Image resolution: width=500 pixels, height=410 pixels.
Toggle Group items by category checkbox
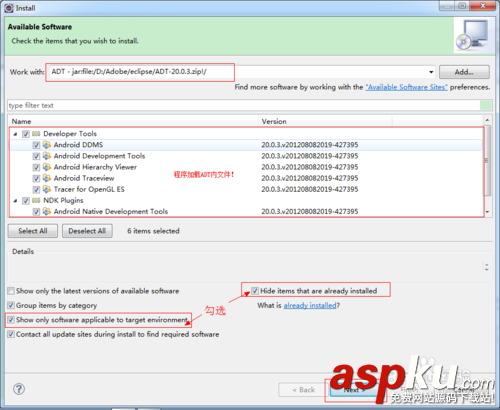coord(11,305)
